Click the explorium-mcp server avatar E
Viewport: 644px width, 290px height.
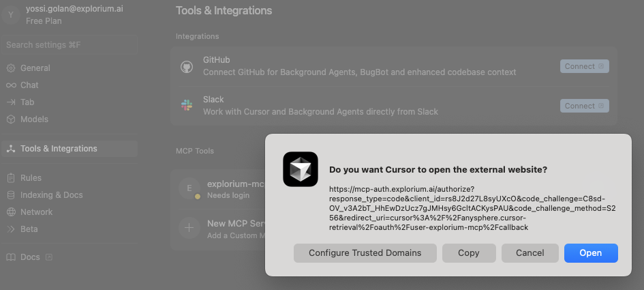[189, 188]
